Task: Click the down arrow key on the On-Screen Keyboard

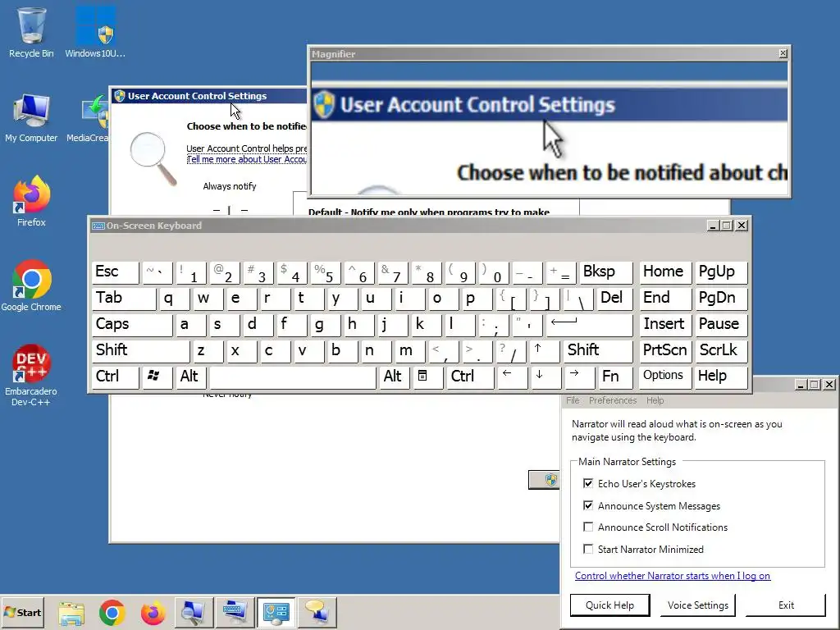Action: [546, 377]
